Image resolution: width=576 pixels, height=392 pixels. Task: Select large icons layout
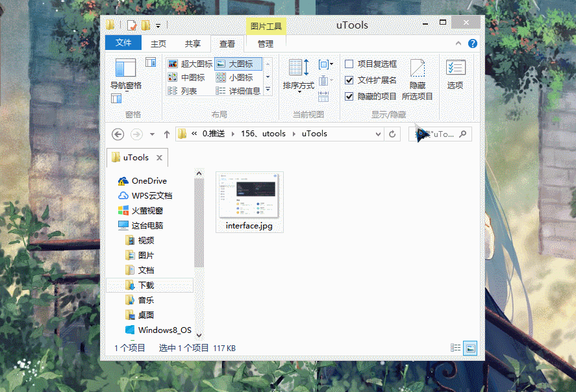pos(238,64)
